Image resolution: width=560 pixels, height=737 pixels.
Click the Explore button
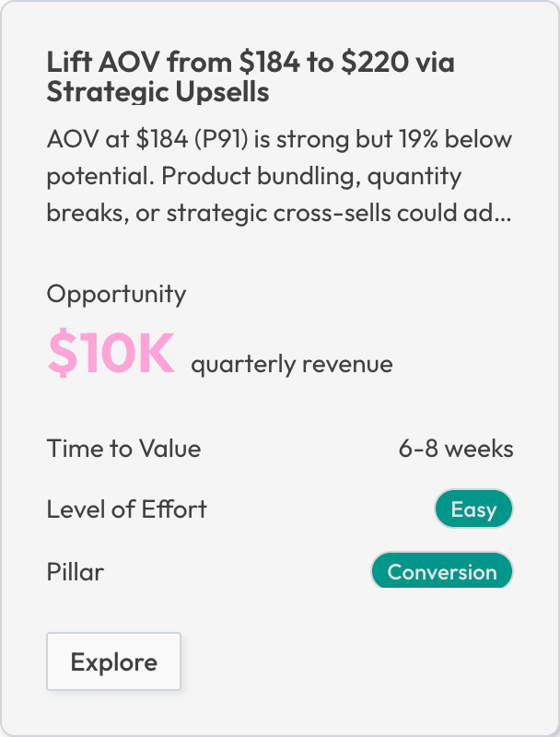pyautogui.click(x=113, y=661)
